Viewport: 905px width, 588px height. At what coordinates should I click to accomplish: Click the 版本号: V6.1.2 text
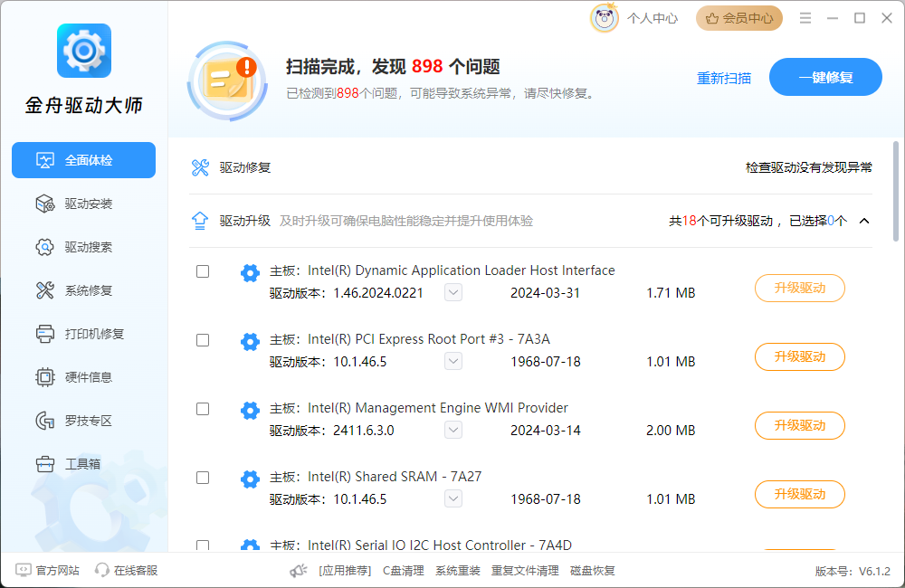coord(853,572)
